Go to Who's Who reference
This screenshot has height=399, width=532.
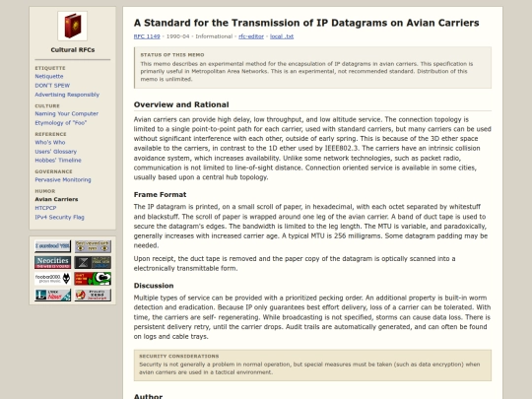(x=50, y=143)
